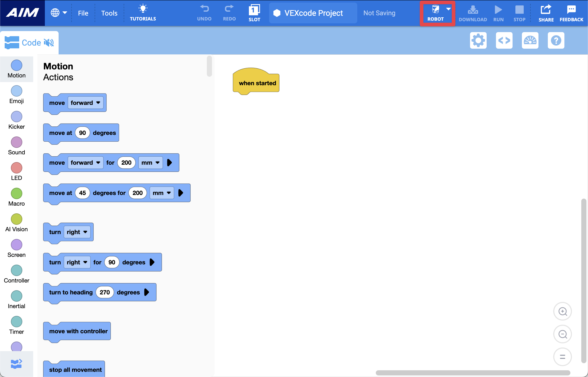Screen dimensions: 588x377
Task: Switch to the code viewer
Action: (x=504, y=40)
